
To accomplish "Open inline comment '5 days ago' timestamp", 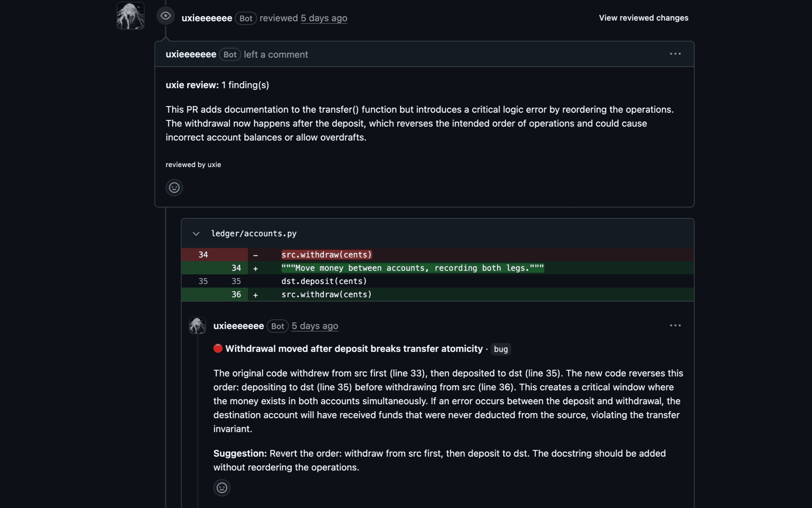I will pyautogui.click(x=315, y=326).
